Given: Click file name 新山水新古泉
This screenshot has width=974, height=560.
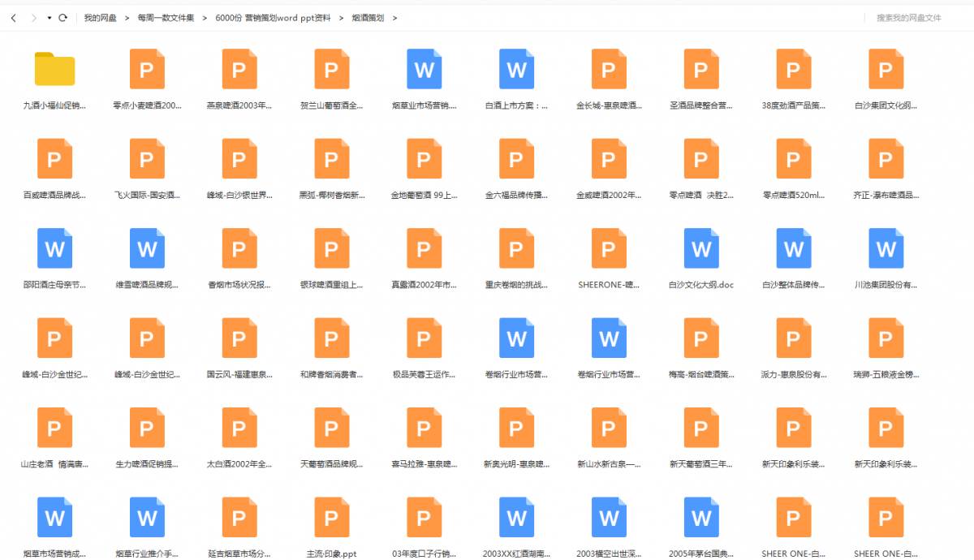Looking at the screenshot, I should point(610,464).
